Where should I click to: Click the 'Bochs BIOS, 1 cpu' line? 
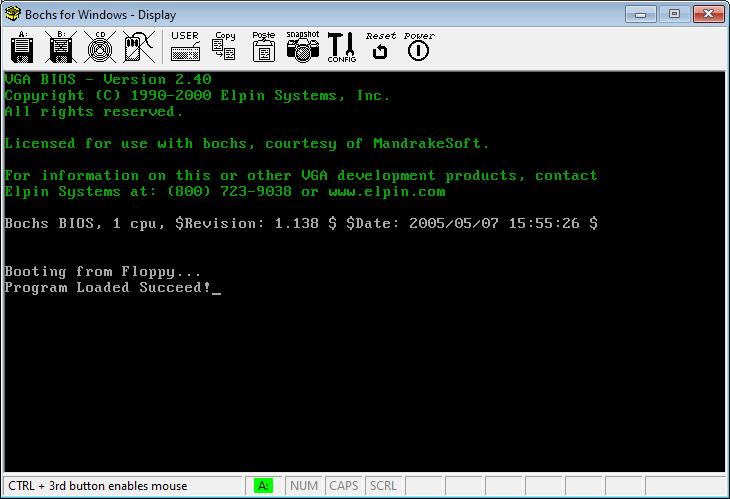tap(301, 223)
